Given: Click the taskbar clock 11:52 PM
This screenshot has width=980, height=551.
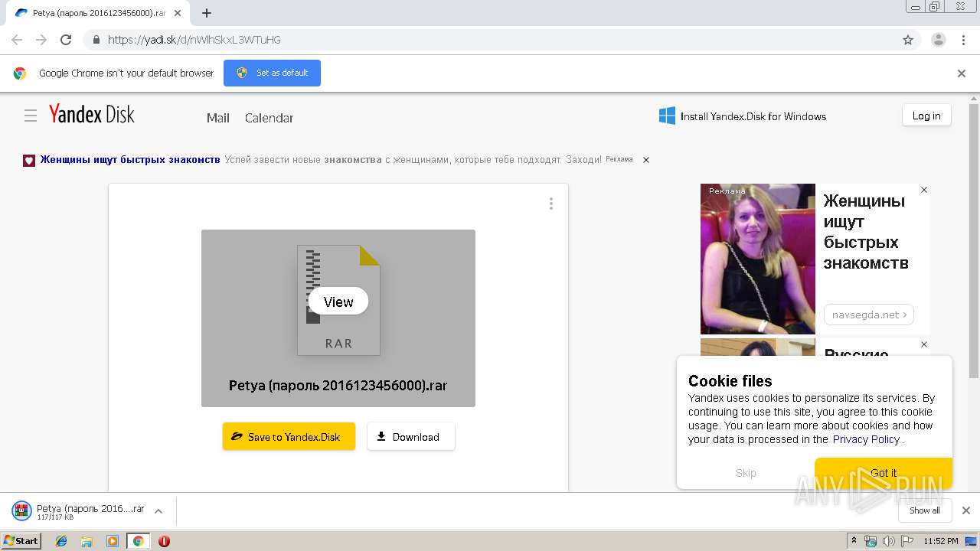Looking at the screenshot, I should (x=941, y=541).
